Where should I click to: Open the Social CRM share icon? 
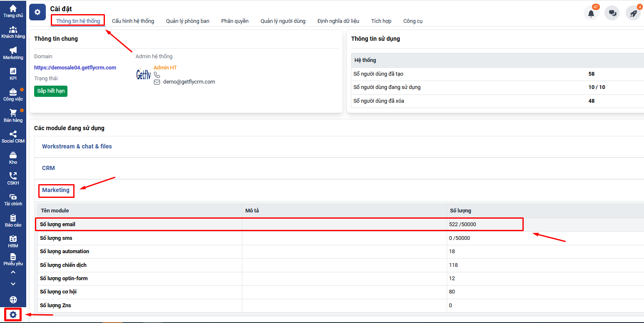[13, 134]
